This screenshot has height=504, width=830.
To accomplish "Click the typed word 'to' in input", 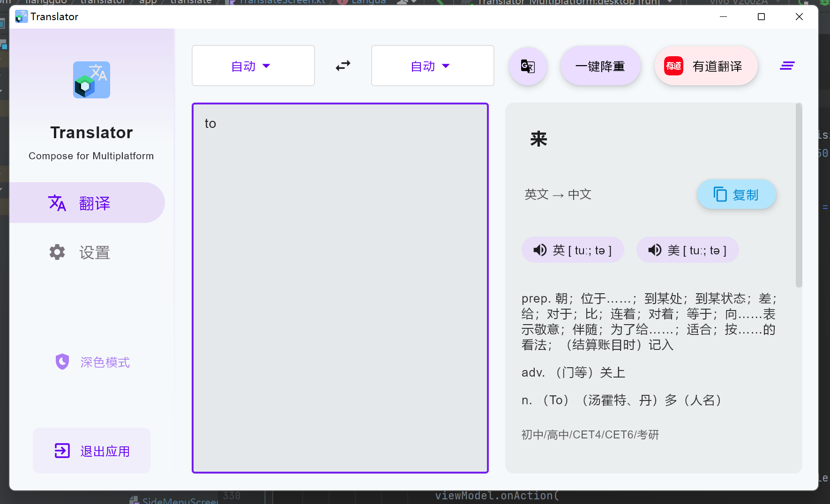I will 210,124.
